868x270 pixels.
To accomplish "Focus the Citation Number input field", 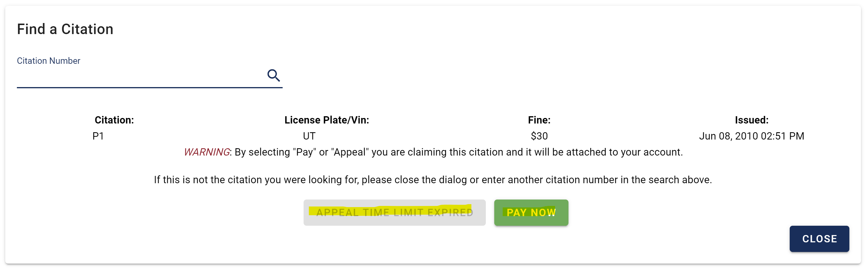I will [x=141, y=76].
